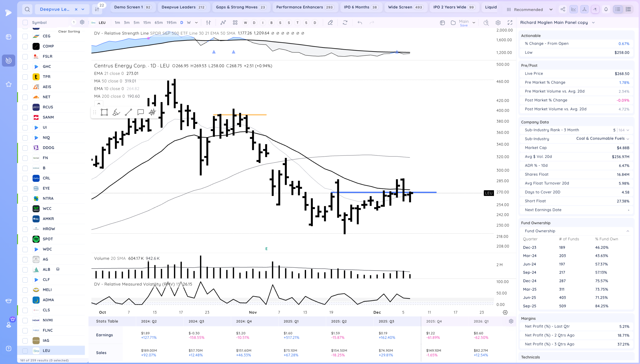Check the SPOT symbol checkbox
This screenshot has width=640, height=364.
(x=25, y=239)
